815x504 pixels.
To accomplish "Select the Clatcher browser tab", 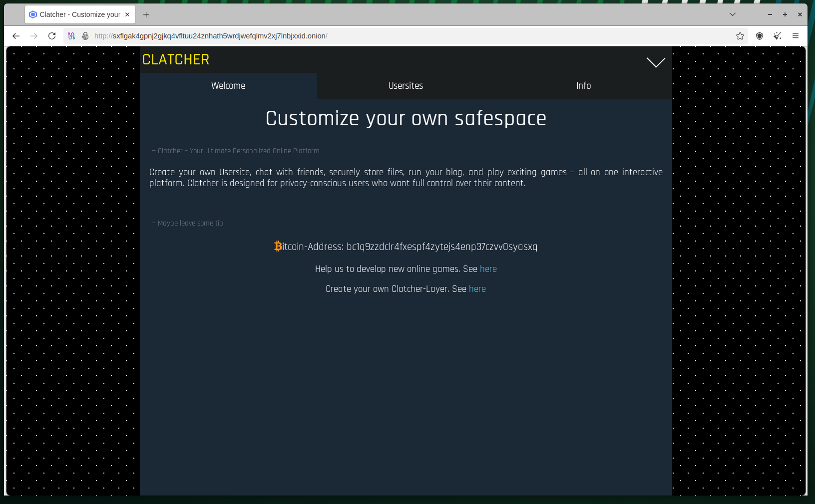I will point(80,14).
